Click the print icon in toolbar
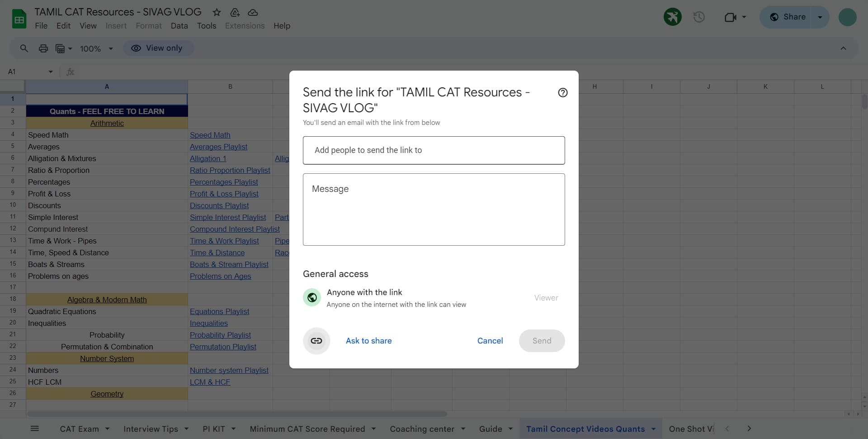This screenshot has height=439, width=868. coord(43,48)
